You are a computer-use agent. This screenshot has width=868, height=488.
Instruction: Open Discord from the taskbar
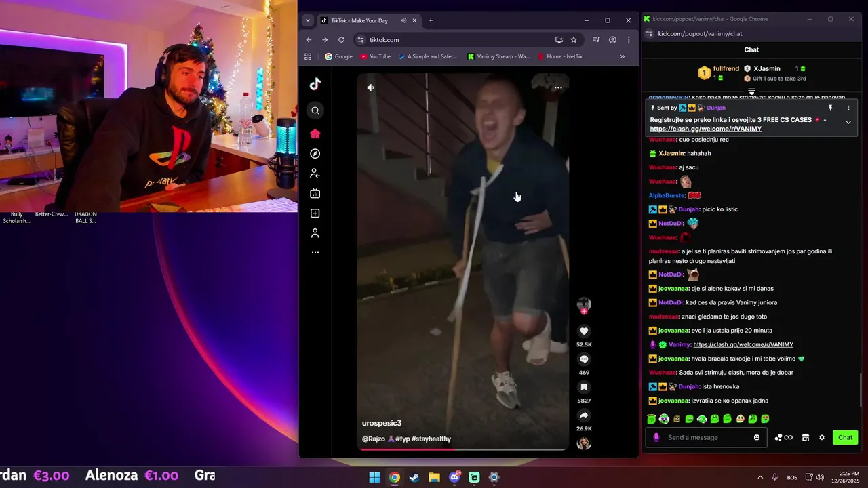tap(454, 477)
